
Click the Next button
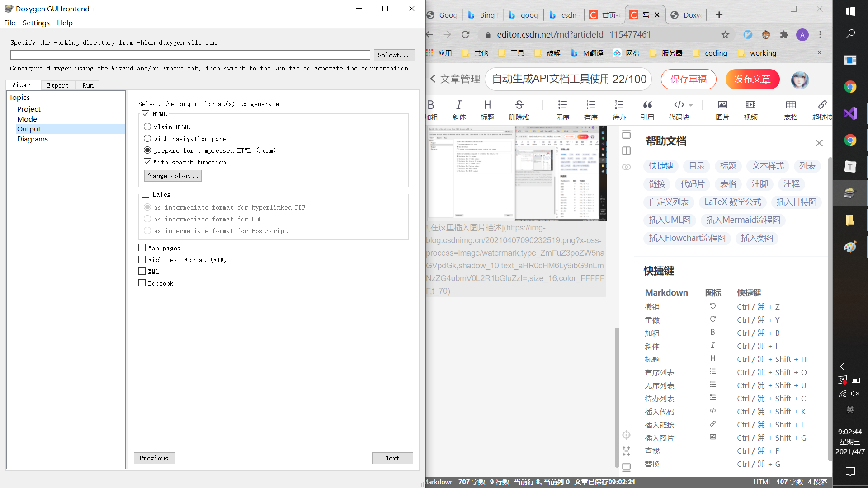pos(392,458)
